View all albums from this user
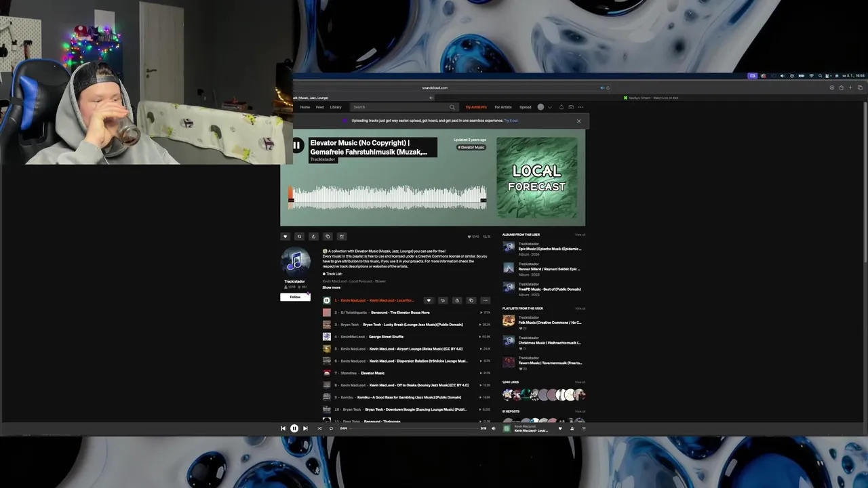 (580, 235)
